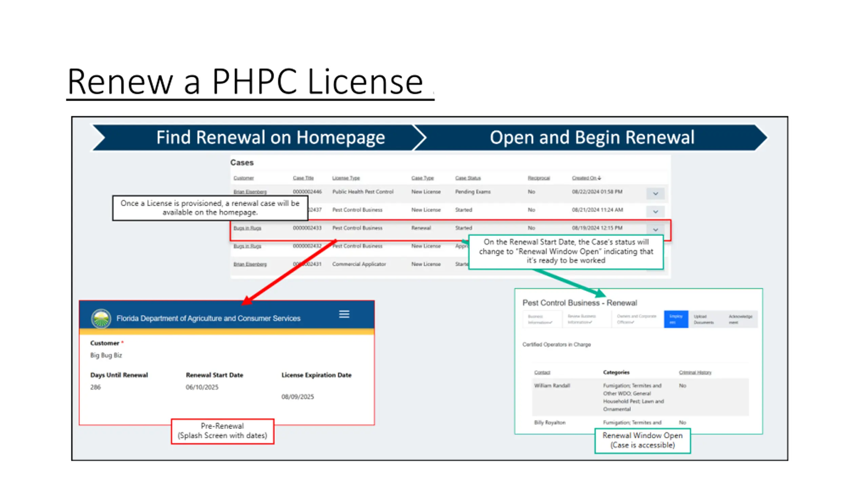
Task: Open Brian Eisenberg link in Commercial Applicator row
Action: pyautogui.click(x=250, y=264)
